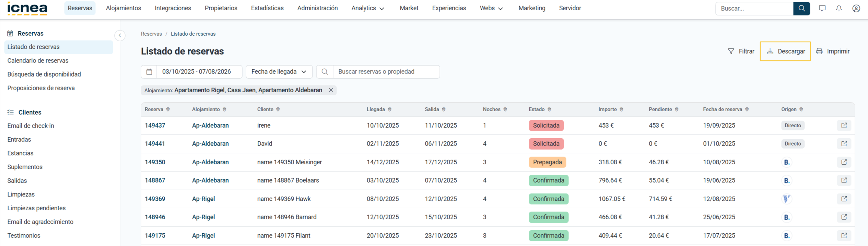The width and height of the screenshot is (868, 246).
Task: Open the calendar date picker icon
Action: click(x=149, y=72)
